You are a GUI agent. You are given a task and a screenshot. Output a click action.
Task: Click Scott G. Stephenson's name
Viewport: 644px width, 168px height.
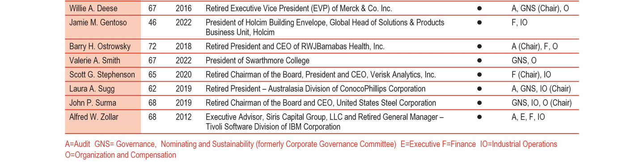click(102, 75)
